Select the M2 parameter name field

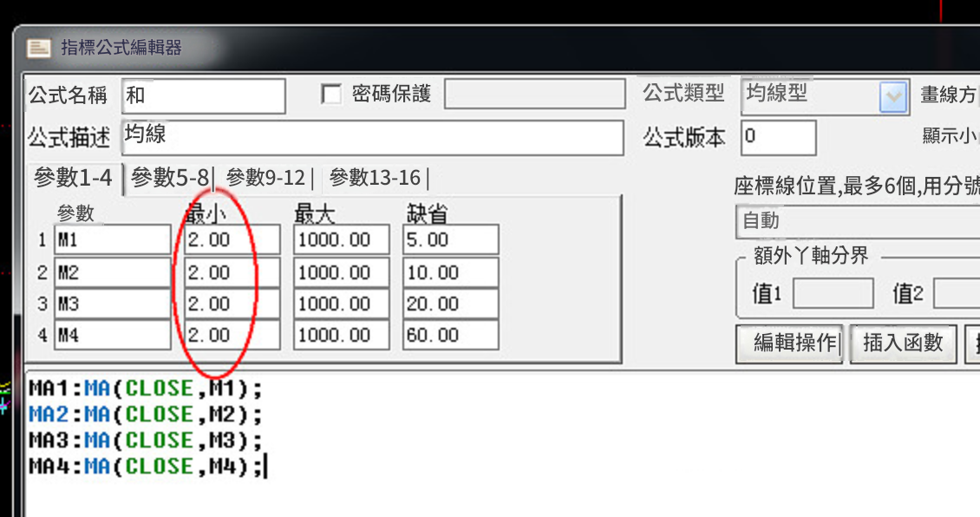113,272
